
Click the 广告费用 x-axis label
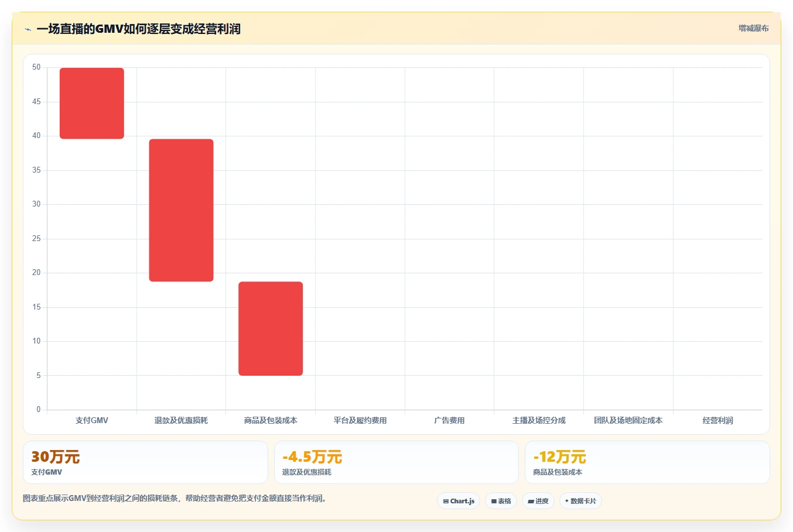449,420
